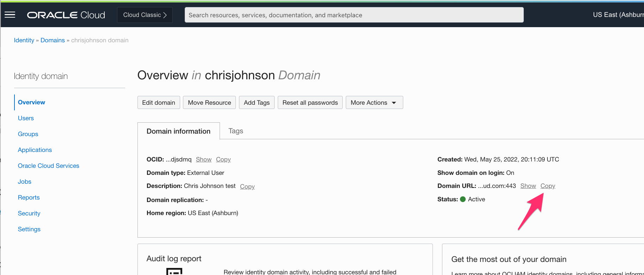Open Oracle Cloud Services in sidebar
644x275 pixels.
[48, 166]
